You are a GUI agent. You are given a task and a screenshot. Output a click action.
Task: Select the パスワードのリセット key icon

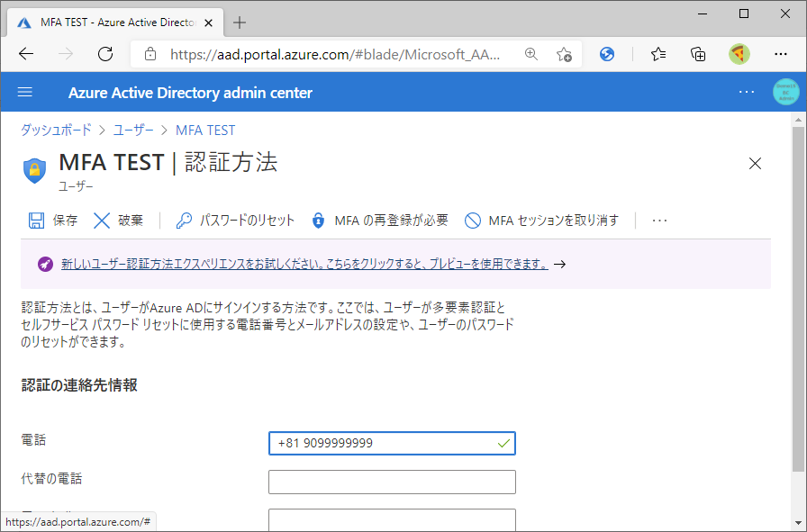182,220
